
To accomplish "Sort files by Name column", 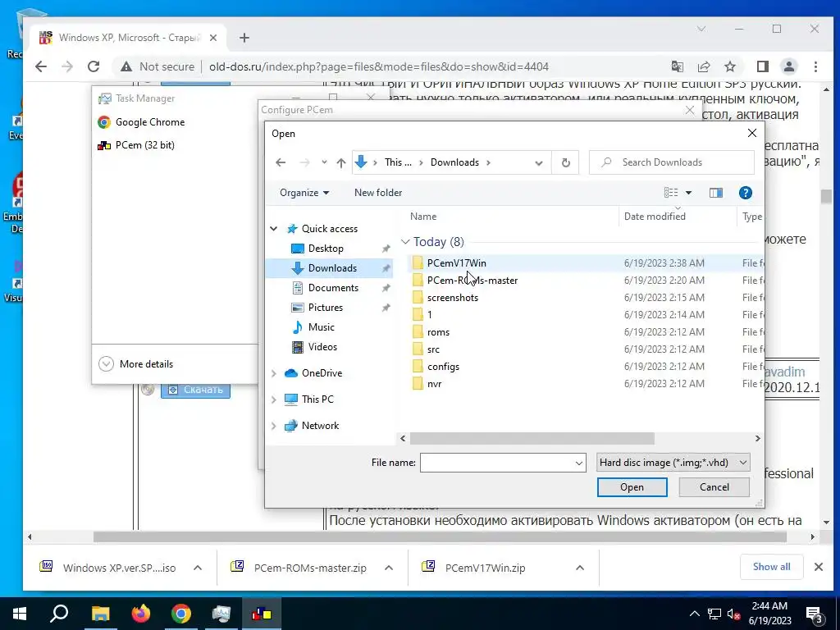I will coord(423,217).
